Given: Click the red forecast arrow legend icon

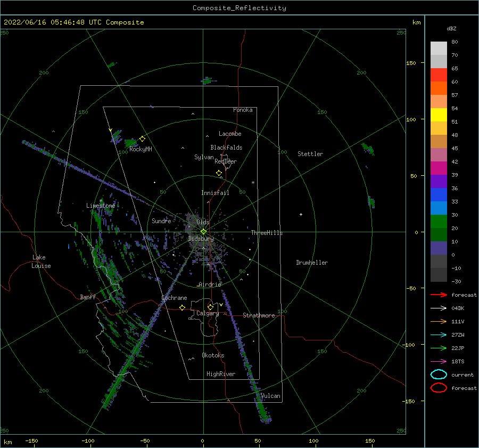Looking at the screenshot, I should point(439,295).
